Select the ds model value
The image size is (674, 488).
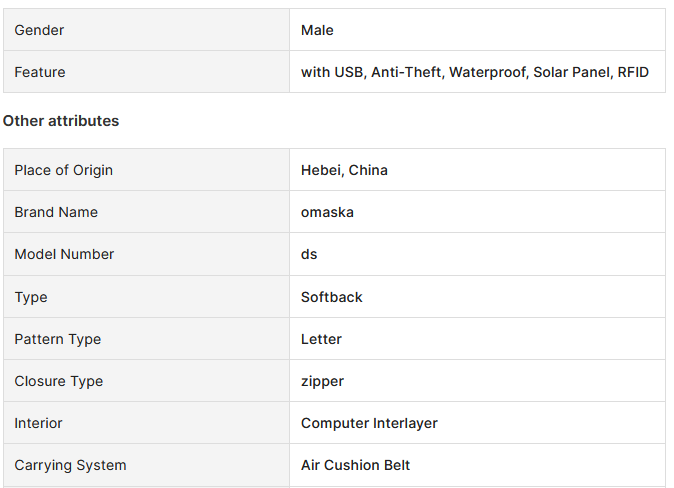click(309, 254)
